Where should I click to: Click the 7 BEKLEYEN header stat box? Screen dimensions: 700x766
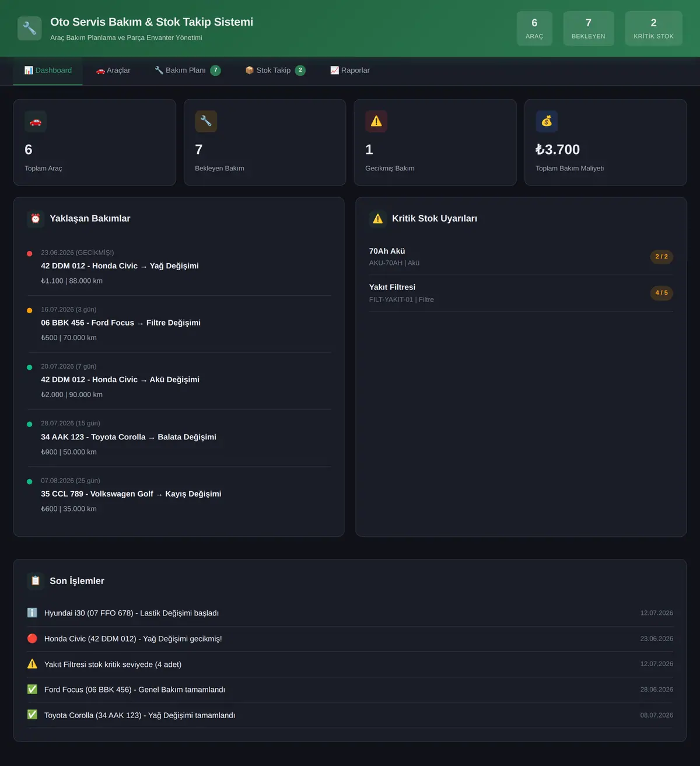point(589,28)
